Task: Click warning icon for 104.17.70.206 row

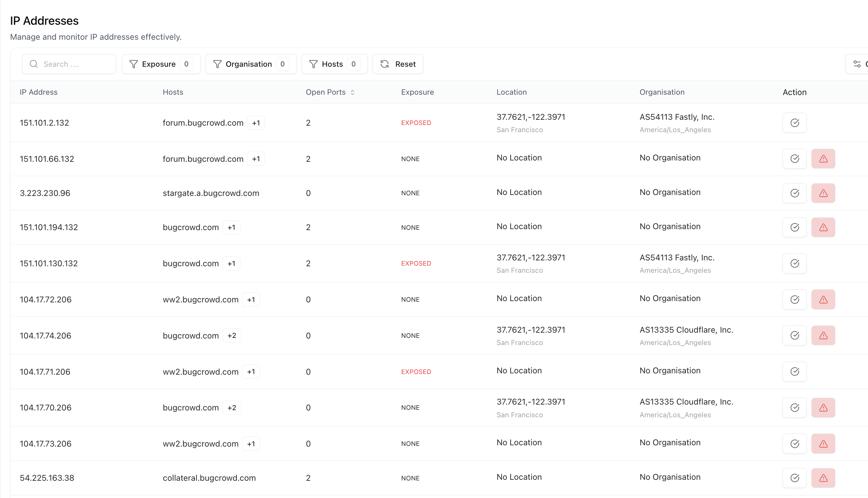Action: tap(823, 408)
